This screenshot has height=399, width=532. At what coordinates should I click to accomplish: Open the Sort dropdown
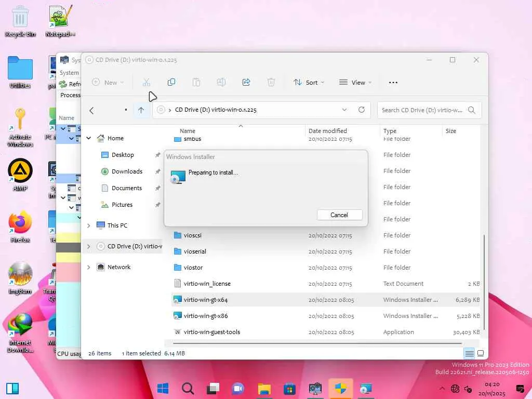(309, 83)
